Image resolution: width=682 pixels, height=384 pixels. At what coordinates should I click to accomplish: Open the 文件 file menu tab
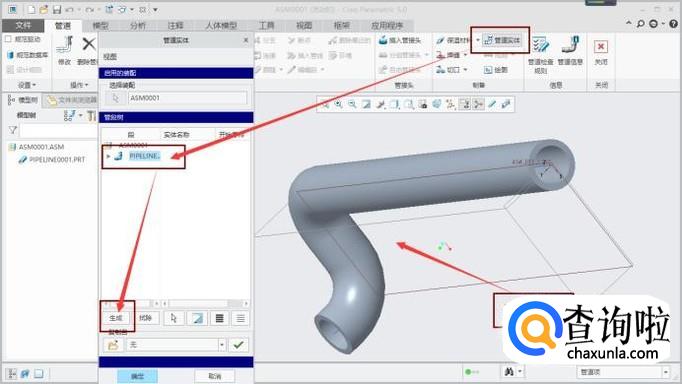click(23, 26)
